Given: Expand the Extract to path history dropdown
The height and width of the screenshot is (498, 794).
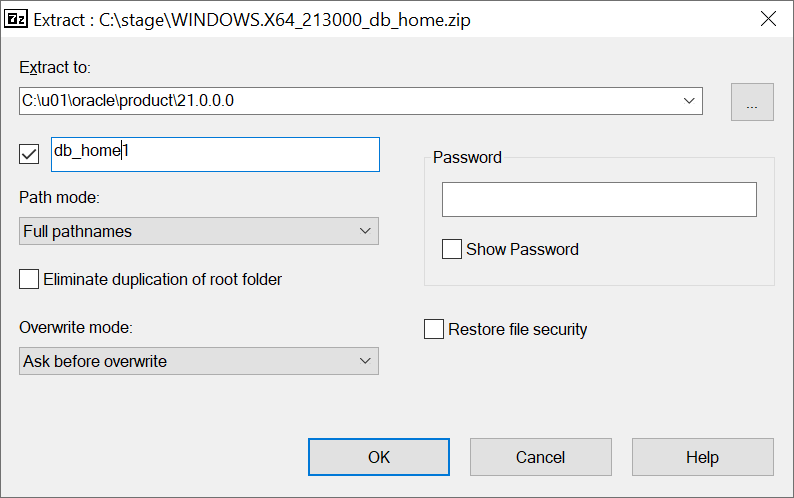Looking at the screenshot, I should point(689,101).
